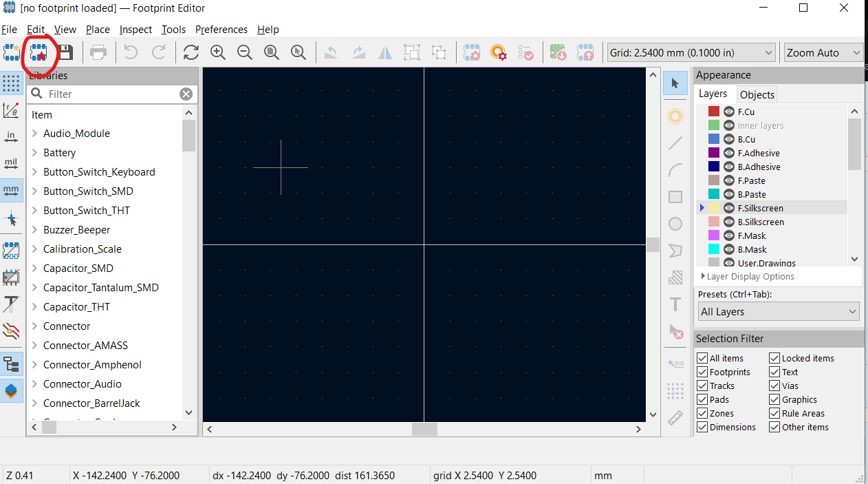Select the Draw arc tool
Viewport: 868px width, 484px height.
tap(675, 170)
